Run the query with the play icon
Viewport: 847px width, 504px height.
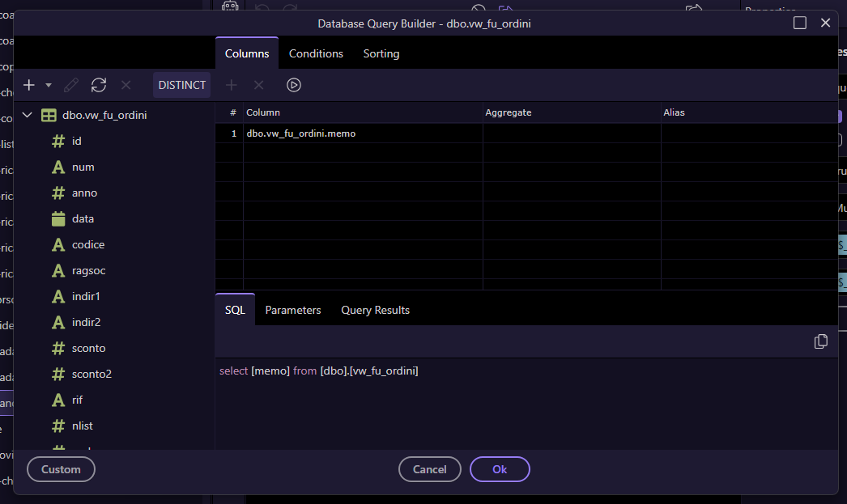pos(294,85)
